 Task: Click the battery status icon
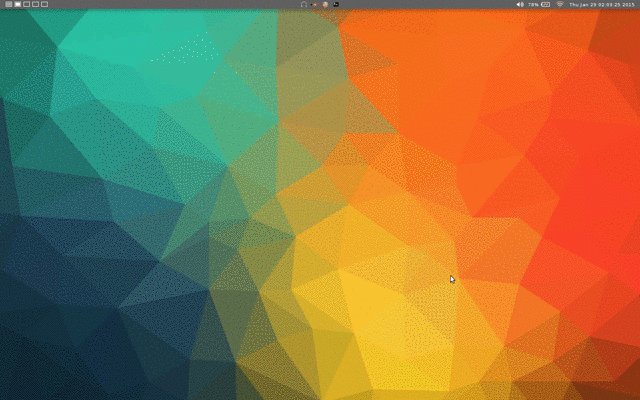[x=546, y=4]
